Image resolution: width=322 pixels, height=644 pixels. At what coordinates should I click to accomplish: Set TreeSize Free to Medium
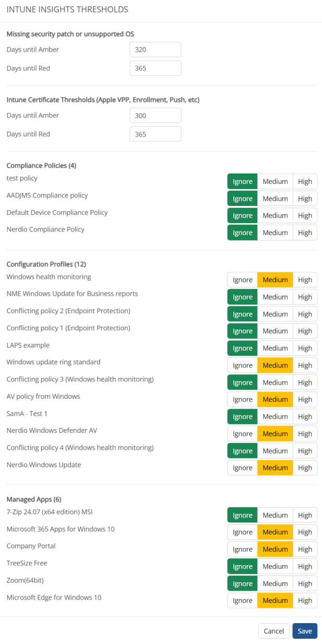tap(275, 566)
